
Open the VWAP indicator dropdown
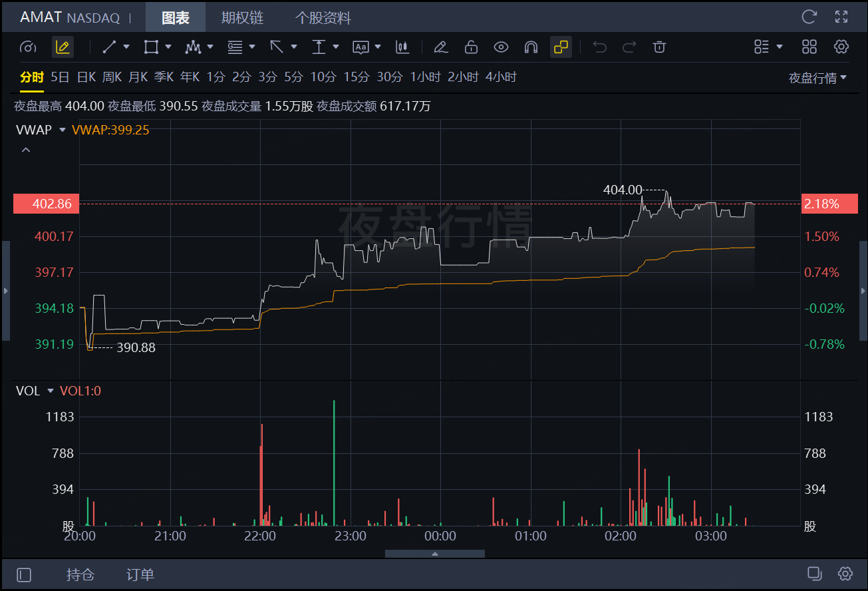pos(63,130)
